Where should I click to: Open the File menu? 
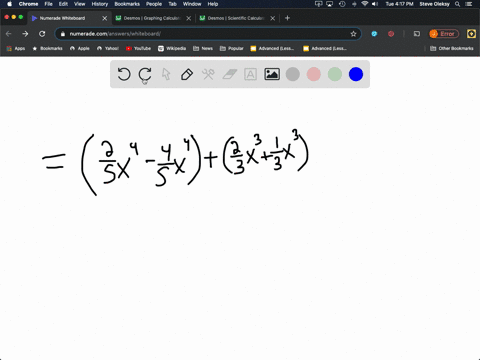pos(49,4)
